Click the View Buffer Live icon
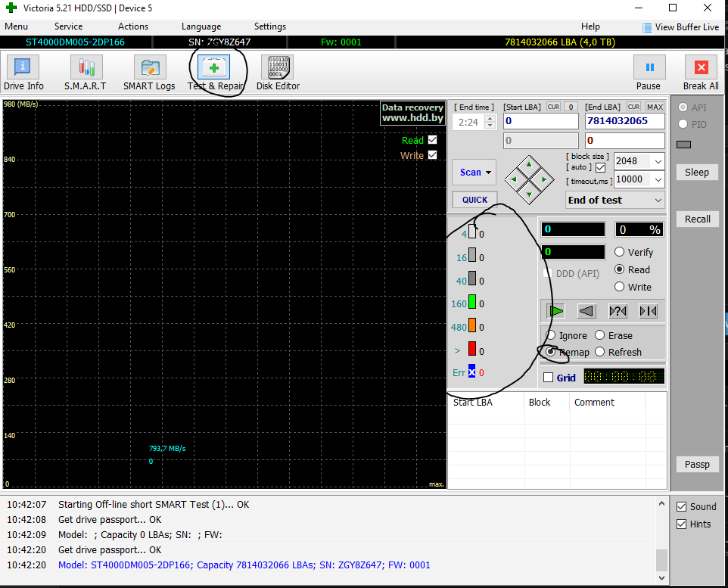The image size is (728, 588). click(x=647, y=27)
